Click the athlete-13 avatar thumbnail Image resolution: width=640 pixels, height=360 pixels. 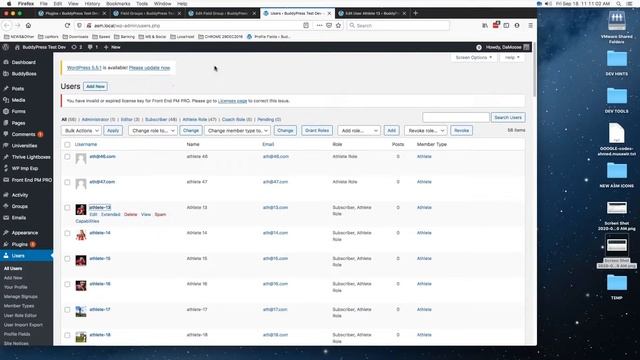(x=81, y=209)
